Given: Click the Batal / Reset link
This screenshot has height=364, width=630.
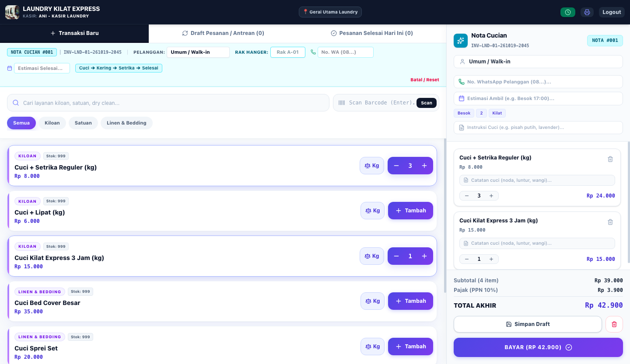Looking at the screenshot, I should coord(425,80).
